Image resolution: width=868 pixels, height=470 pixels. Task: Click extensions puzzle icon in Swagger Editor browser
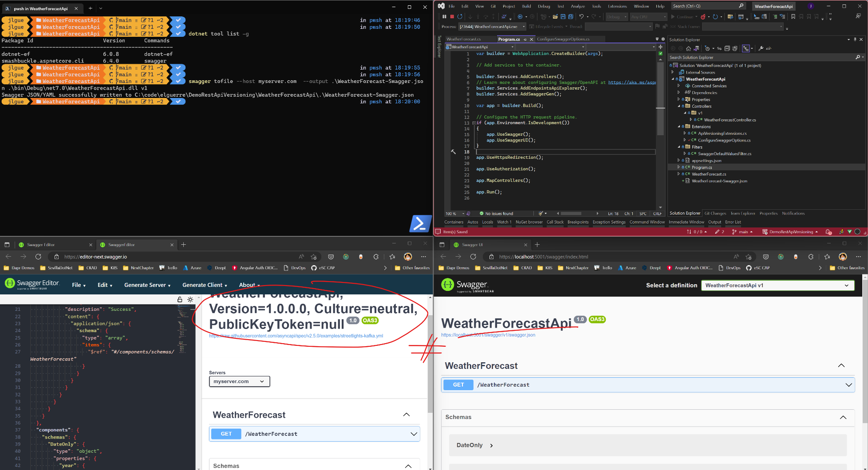click(376, 257)
